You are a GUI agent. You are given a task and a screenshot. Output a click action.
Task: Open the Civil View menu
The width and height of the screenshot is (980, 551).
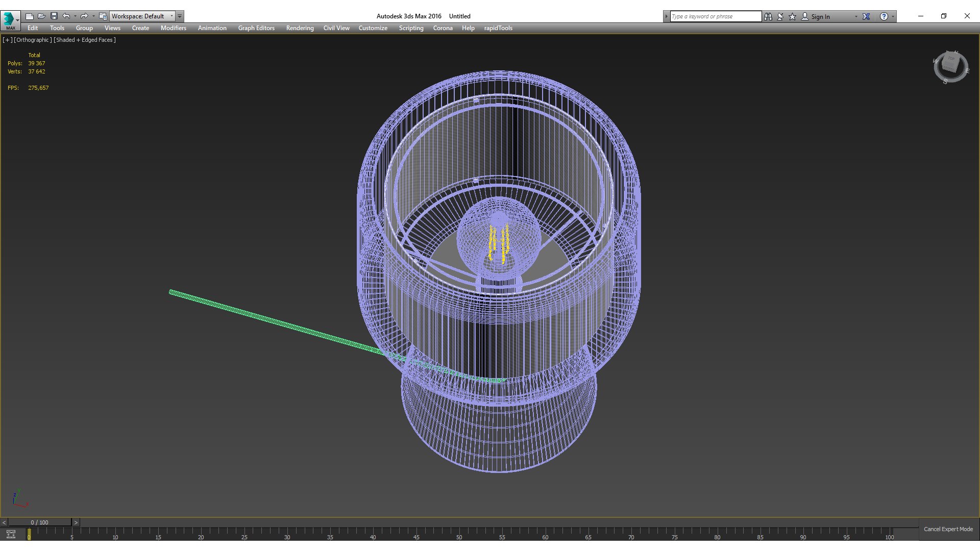(x=336, y=28)
